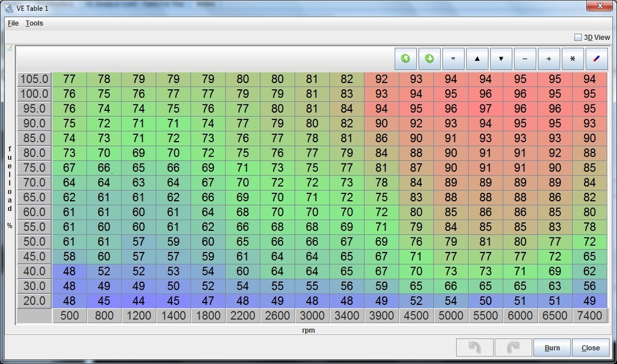Click the VE Table 1 title bar icon
The image size is (617, 364).
coord(9,8)
